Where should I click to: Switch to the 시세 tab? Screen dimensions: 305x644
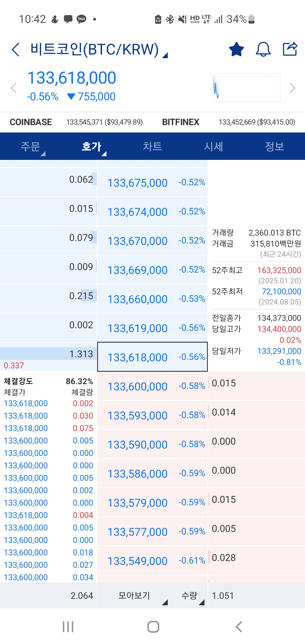click(213, 147)
